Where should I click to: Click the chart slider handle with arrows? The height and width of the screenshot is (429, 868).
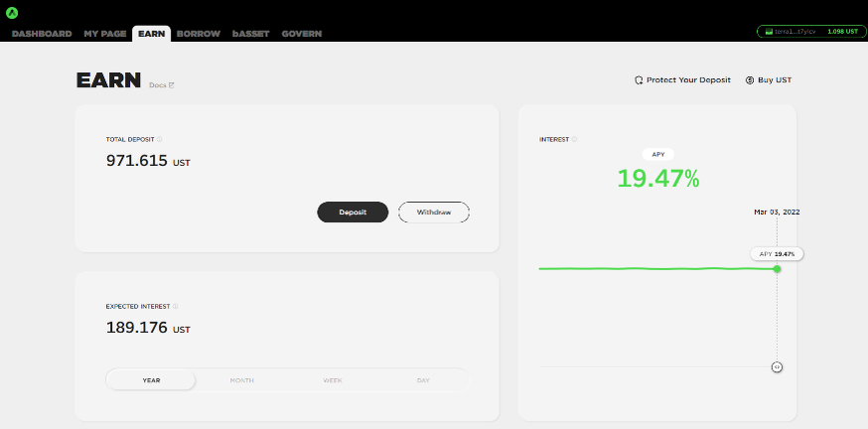pos(778,367)
